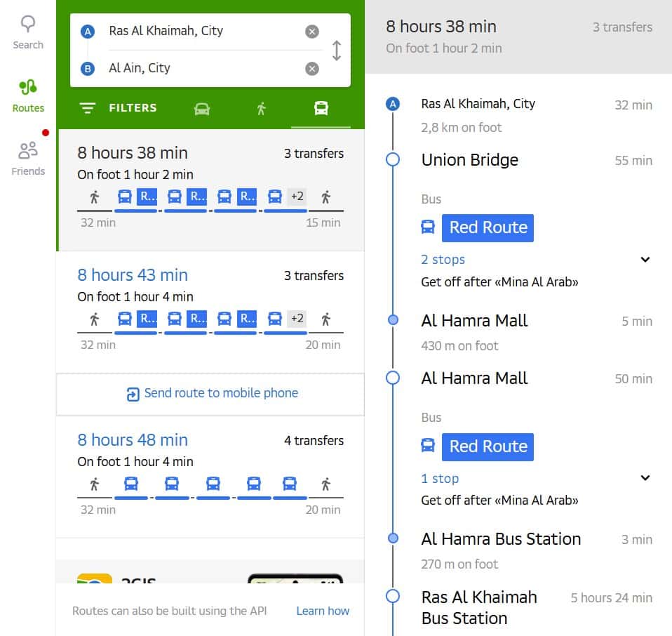The width and height of the screenshot is (672, 636).
Task: Click the Red Route badge after Al Hamra Mall
Action: 488,447
